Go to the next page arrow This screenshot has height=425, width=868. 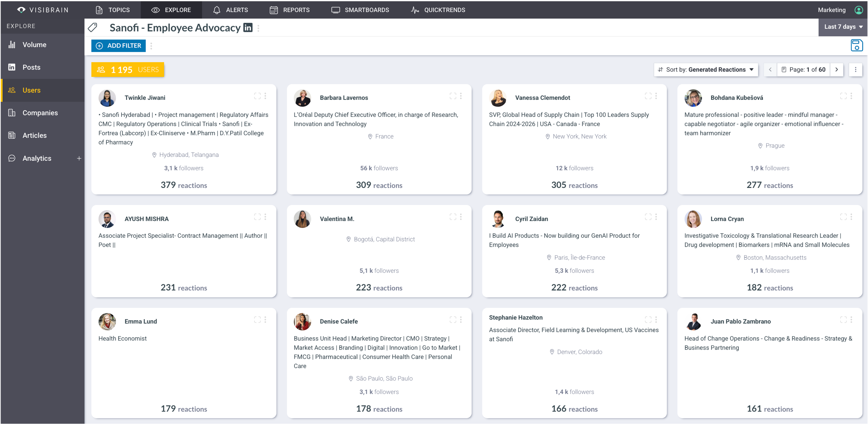pos(837,70)
